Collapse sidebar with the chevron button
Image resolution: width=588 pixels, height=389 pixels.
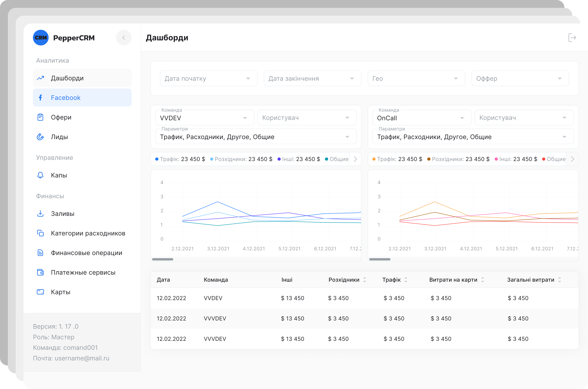pos(124,38)
